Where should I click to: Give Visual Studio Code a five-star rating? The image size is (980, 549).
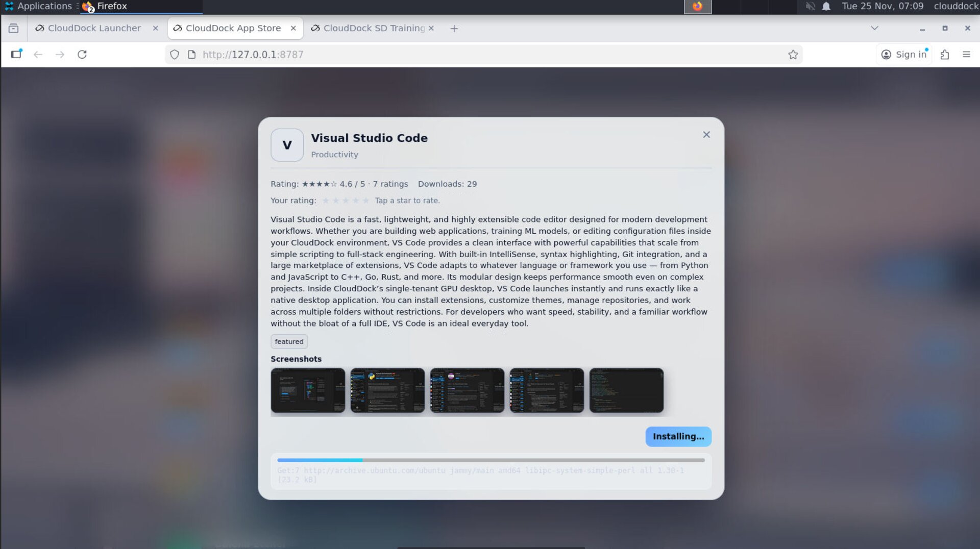366,201
